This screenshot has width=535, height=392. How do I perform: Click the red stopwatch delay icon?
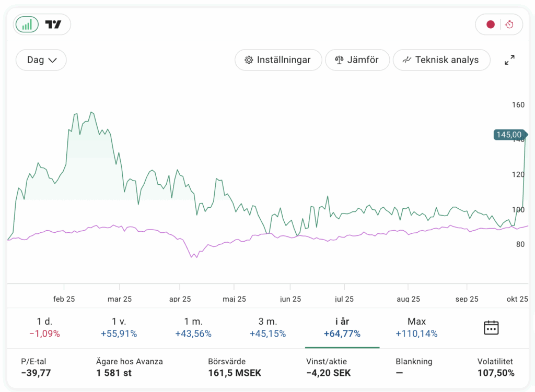point(510,25)
